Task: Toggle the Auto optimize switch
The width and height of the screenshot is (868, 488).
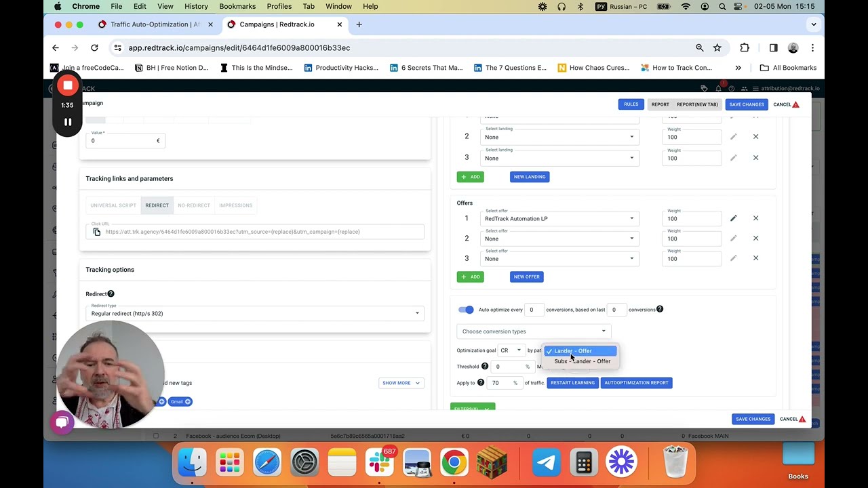Action: coord(466,310)
